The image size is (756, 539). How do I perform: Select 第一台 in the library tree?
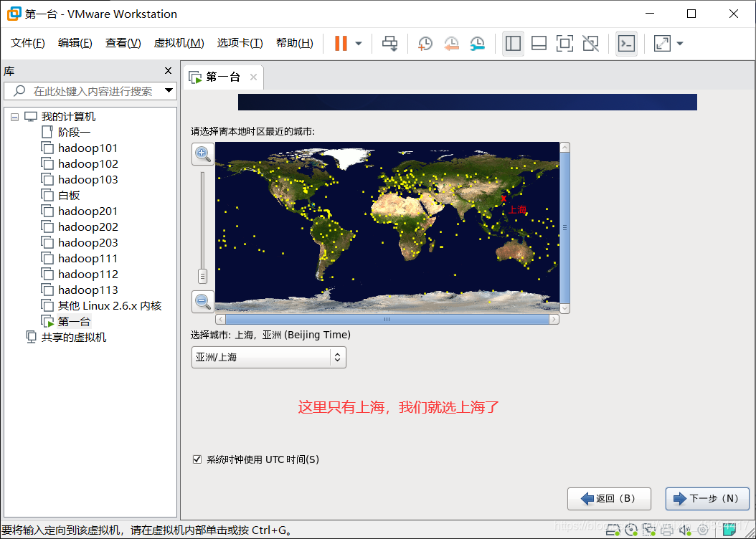[75, 321]
